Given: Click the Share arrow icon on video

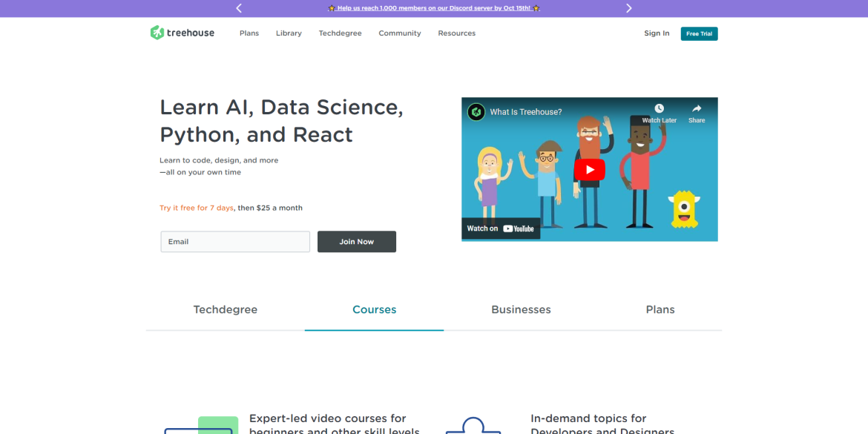Looking at the screenshot, I should pos(697,108).
